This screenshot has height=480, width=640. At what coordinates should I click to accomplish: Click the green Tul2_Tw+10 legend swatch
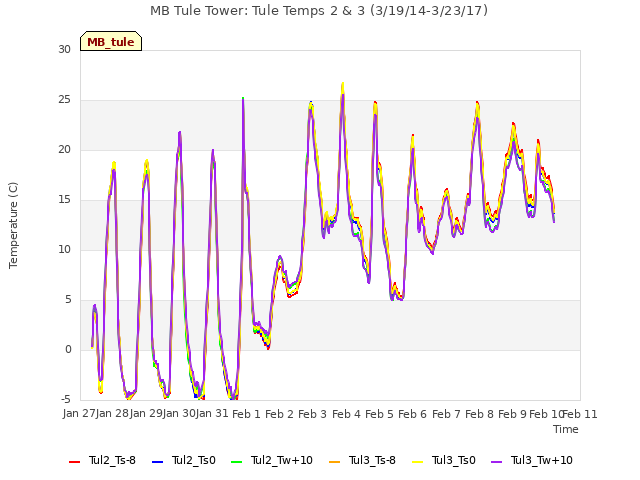236,462
